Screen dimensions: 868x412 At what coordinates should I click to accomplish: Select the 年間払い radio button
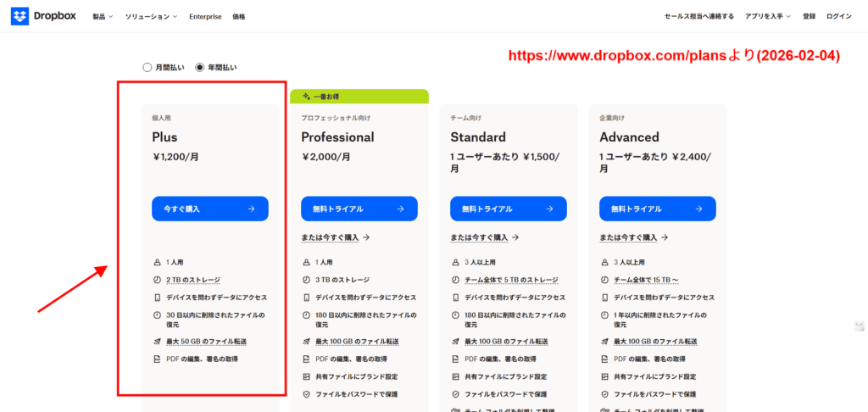tap(200, 68)
